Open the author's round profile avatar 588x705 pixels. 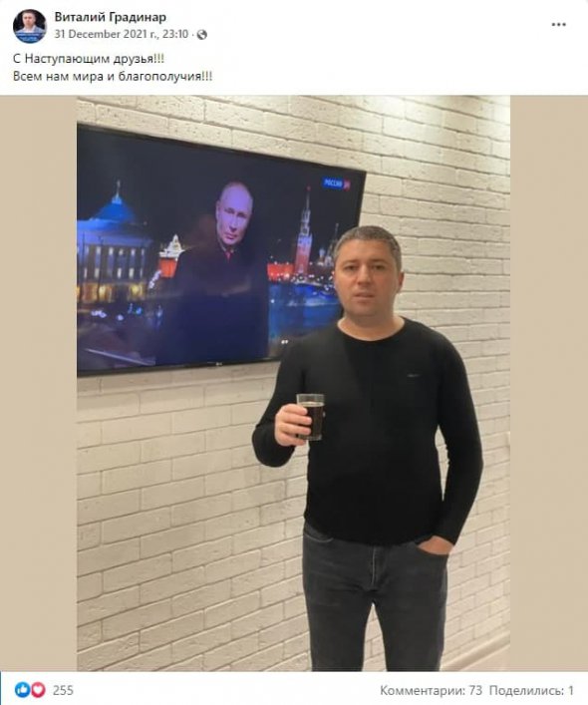coord(30,26)
